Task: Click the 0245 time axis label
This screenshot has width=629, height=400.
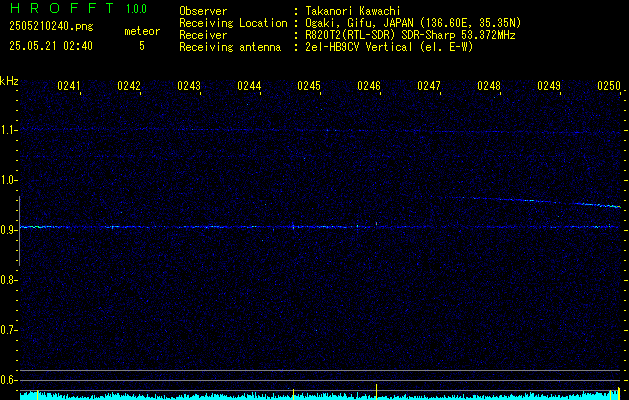Action: 309,86
